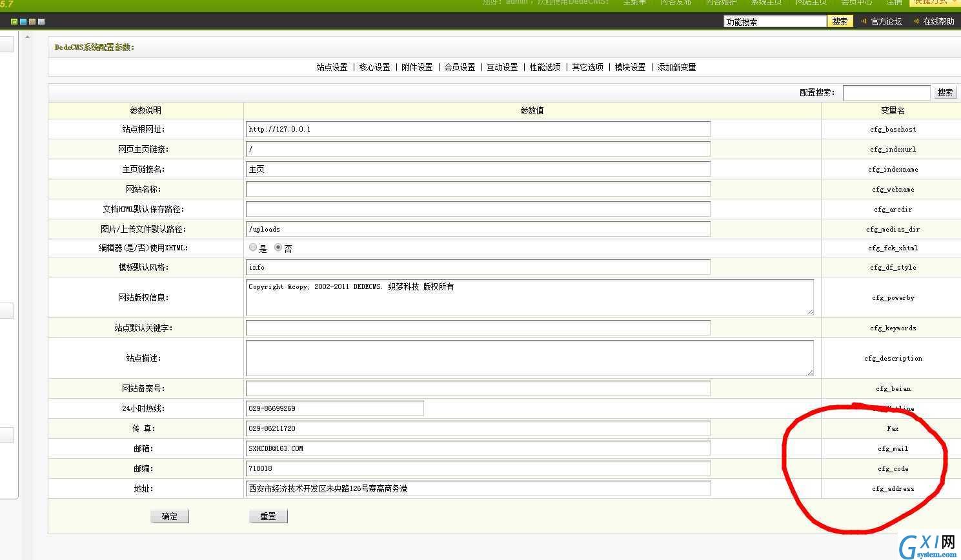Screen dimensions: 961x560
Task: Click into the 文档HTML默认保存路径 field
Action: point(478,209)
